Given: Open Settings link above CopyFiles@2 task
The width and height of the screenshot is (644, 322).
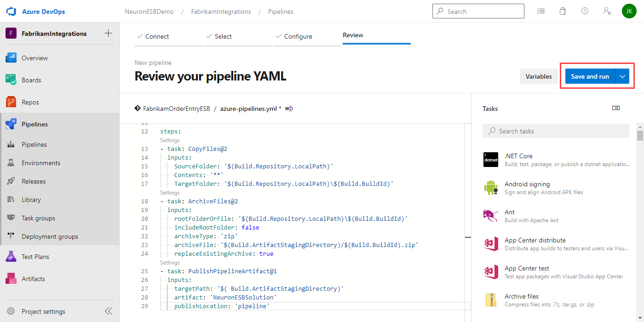Looking at the screenshot, I should tap(170, 140).
